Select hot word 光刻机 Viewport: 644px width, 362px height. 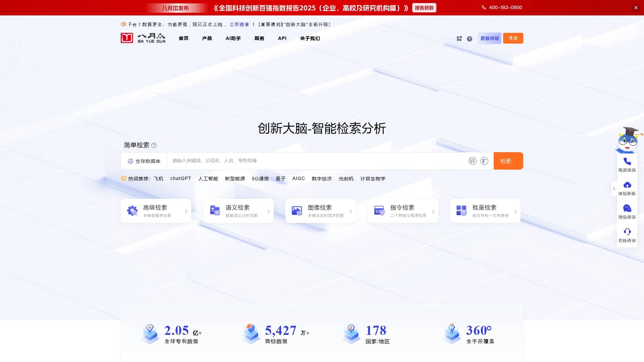346,179
